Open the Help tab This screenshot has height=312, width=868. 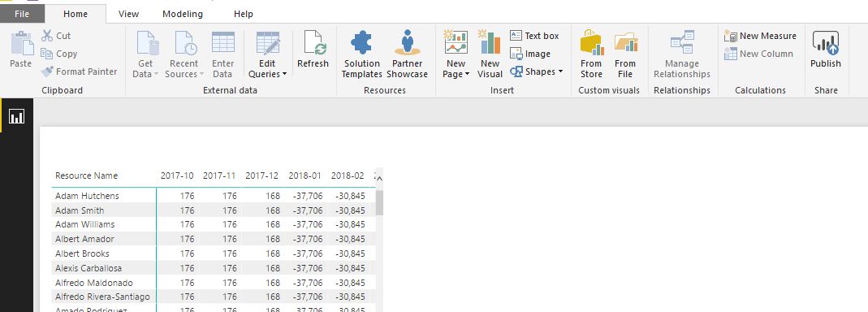244,14
